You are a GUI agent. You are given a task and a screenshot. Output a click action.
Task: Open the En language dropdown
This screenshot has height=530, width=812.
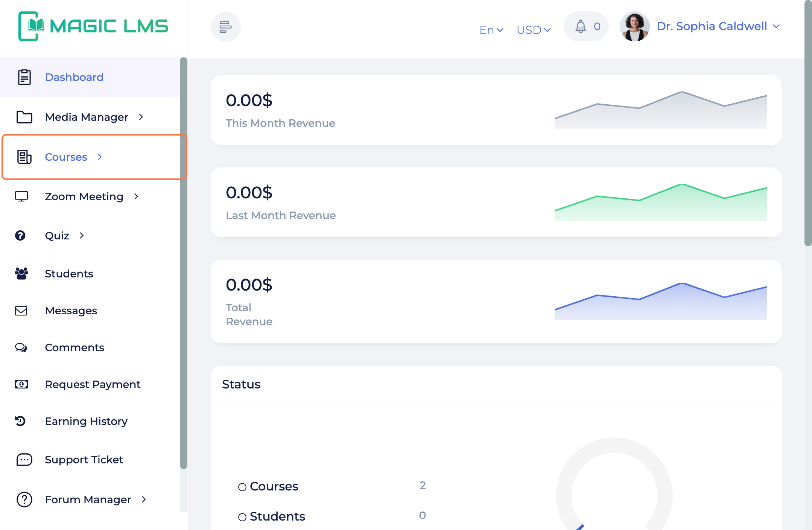click(x=491, y=30)
